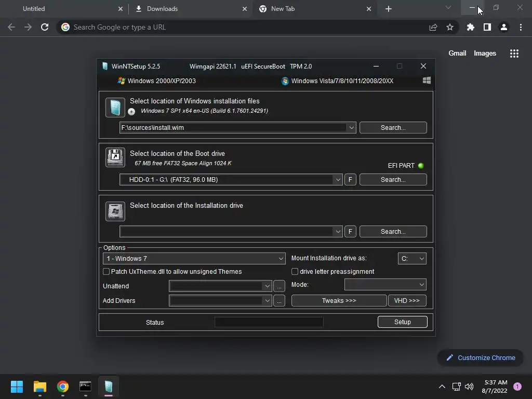Open Tweaks >>> options

click(339, 301)
